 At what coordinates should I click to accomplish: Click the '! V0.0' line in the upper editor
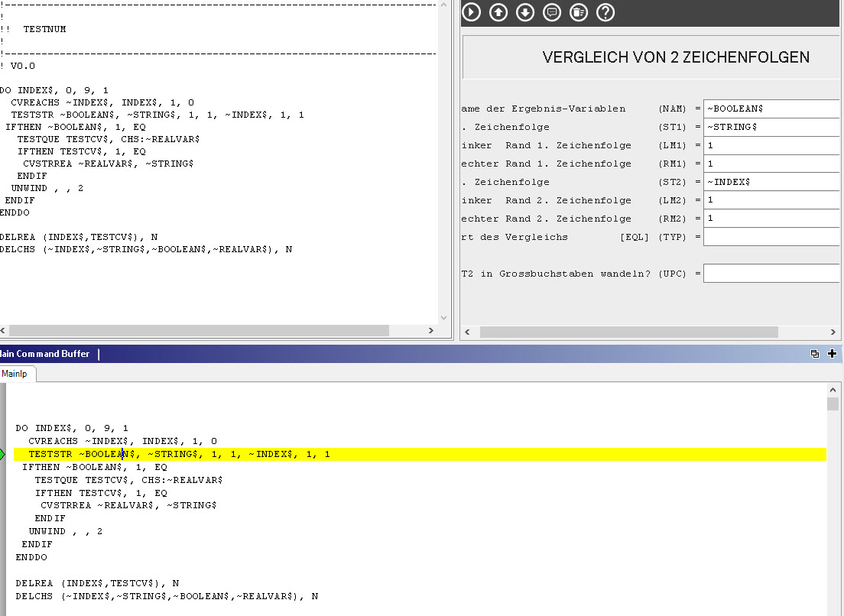click(x=18, y=66)
